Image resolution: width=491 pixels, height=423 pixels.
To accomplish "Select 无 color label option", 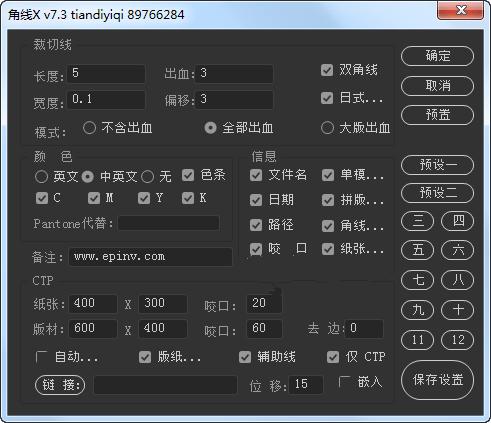I will [x=147, y=177].
